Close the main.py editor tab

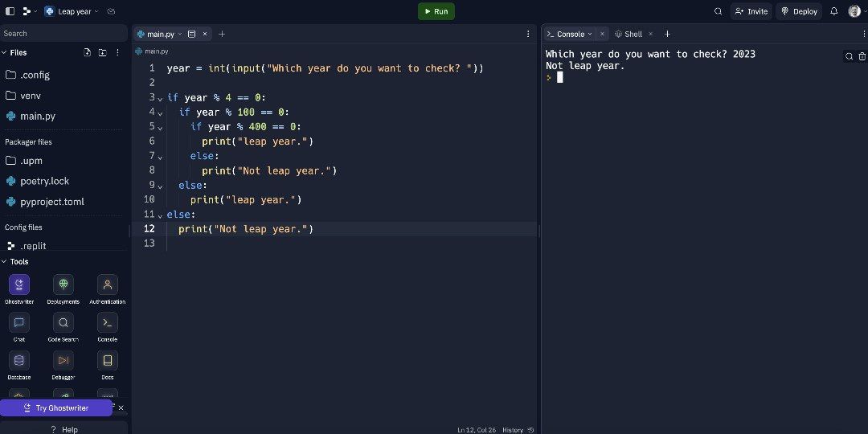[205, 34]
